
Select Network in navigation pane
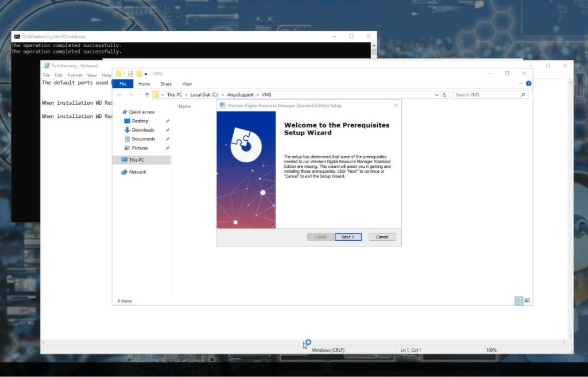coord(137,172)
